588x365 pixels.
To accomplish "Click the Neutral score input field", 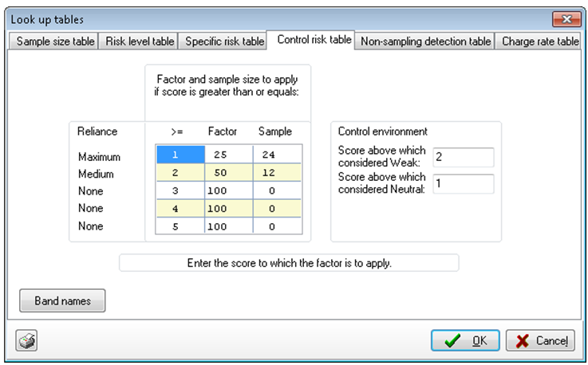I will (x=463, y=183).
